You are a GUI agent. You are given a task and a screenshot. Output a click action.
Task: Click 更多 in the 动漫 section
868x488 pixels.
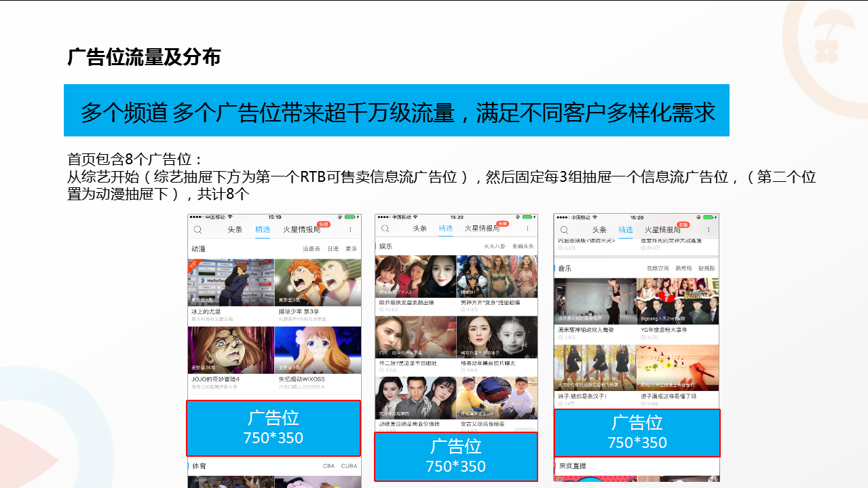pos(351,249)
